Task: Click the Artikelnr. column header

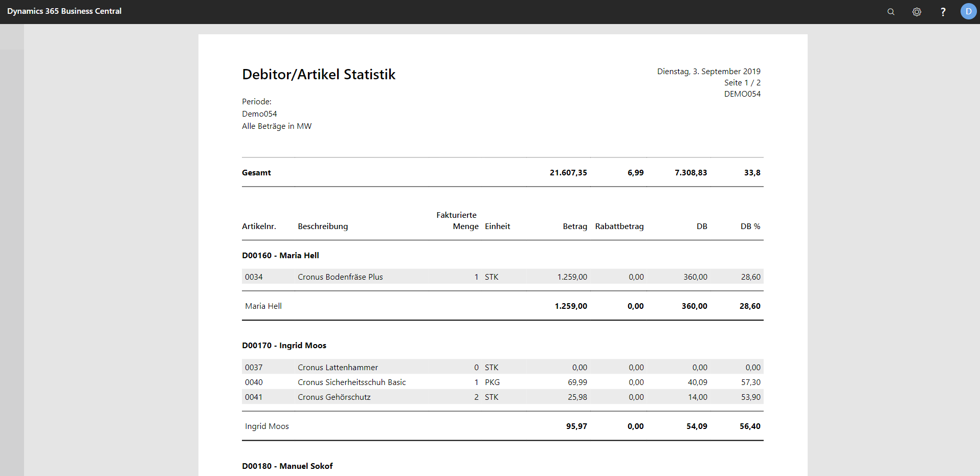Action: tap(259, 226)
